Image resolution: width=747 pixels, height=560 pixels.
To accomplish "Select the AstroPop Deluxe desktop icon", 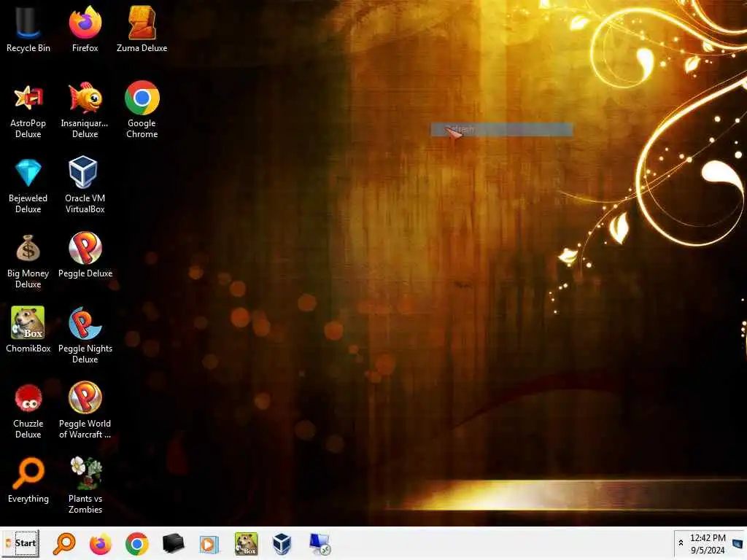I will [28, 111].
